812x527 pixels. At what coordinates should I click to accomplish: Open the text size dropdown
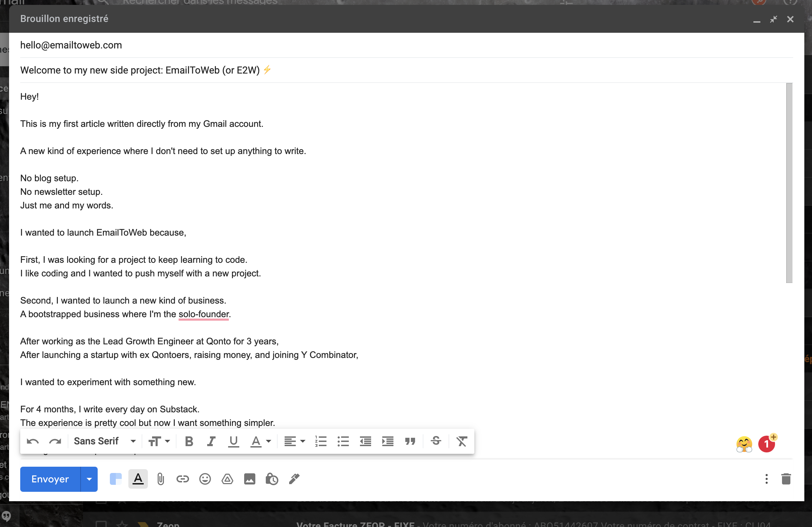coord(159,441)
